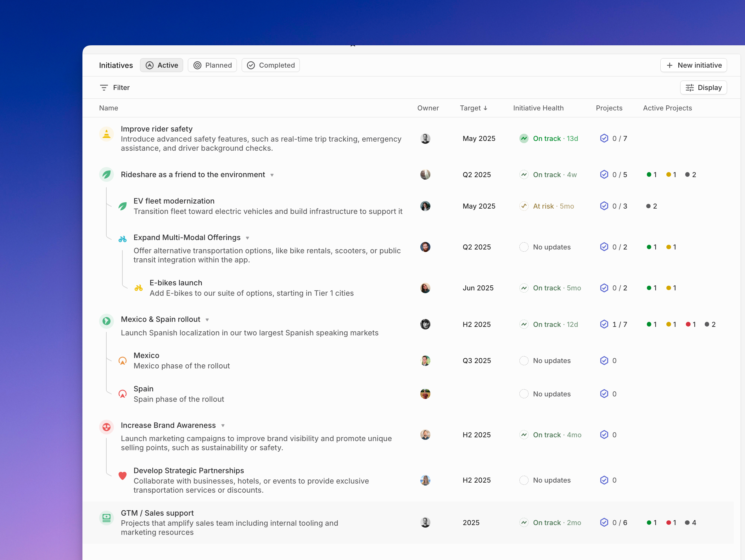
Task: Click the GTM / Sales support laptop icon
Action: 106,518
